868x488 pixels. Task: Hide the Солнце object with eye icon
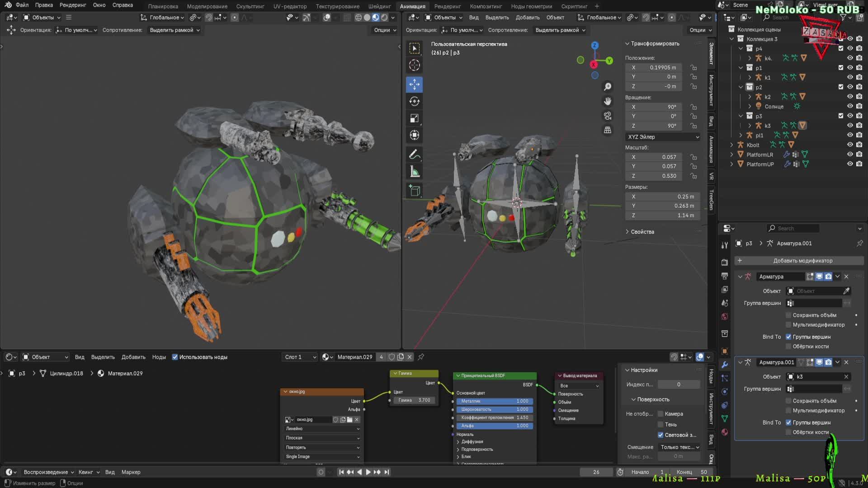pyautogui.click(x=850, y=106)
